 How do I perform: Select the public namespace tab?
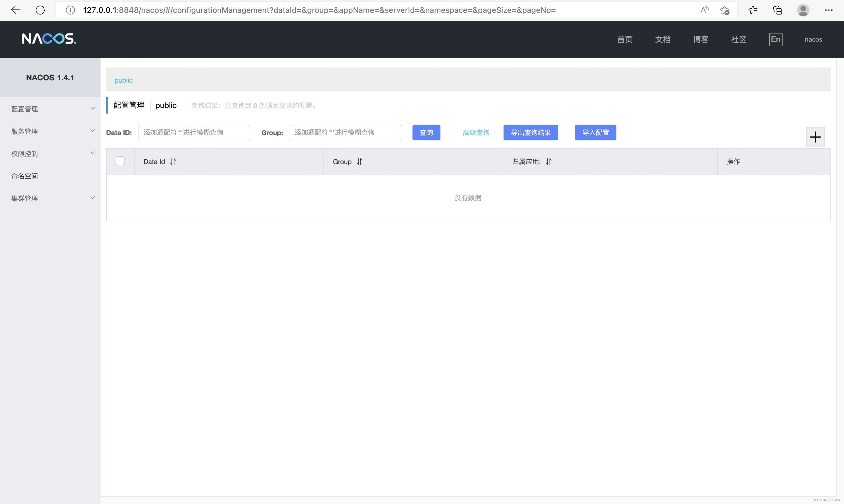[123, 80]
